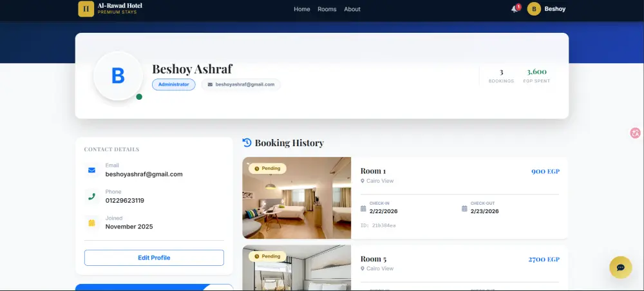The height and width of the screenshot is (291, 644).
Task: Open Room 5 booking photo
Action: tap(296, 268)
